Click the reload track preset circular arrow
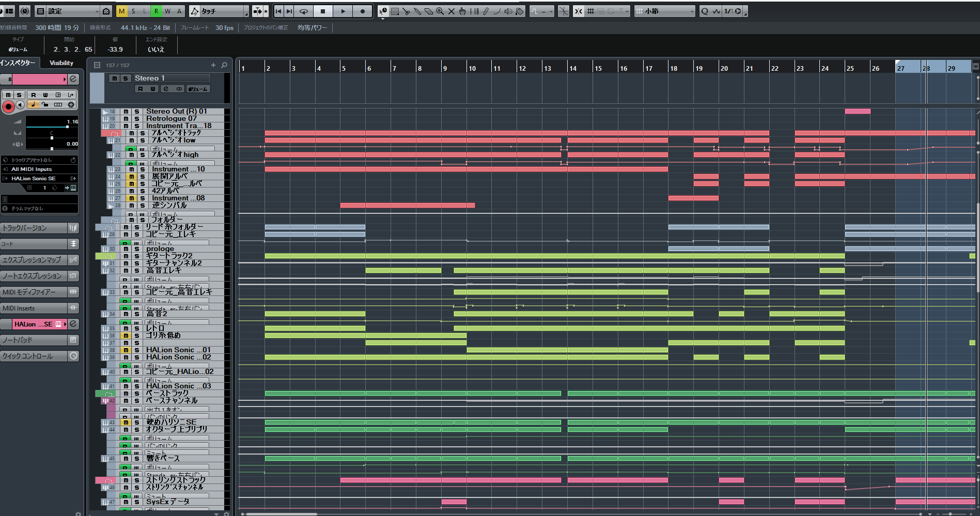 (73, 160)
